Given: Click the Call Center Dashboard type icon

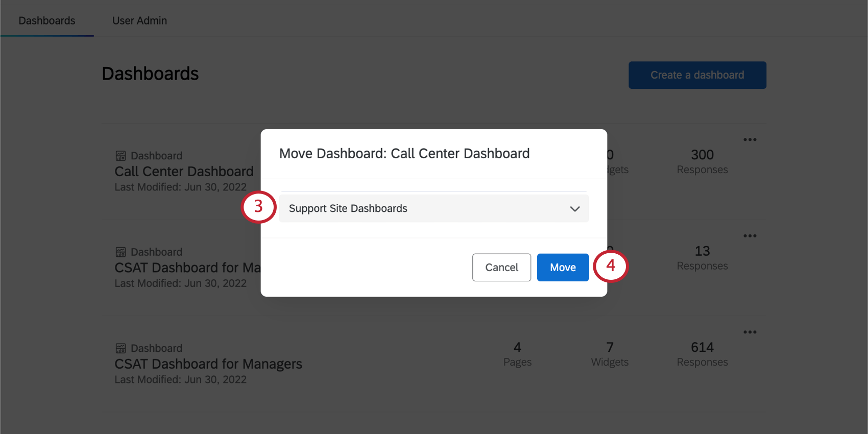Looking at the screenshot, I should 120,156.
